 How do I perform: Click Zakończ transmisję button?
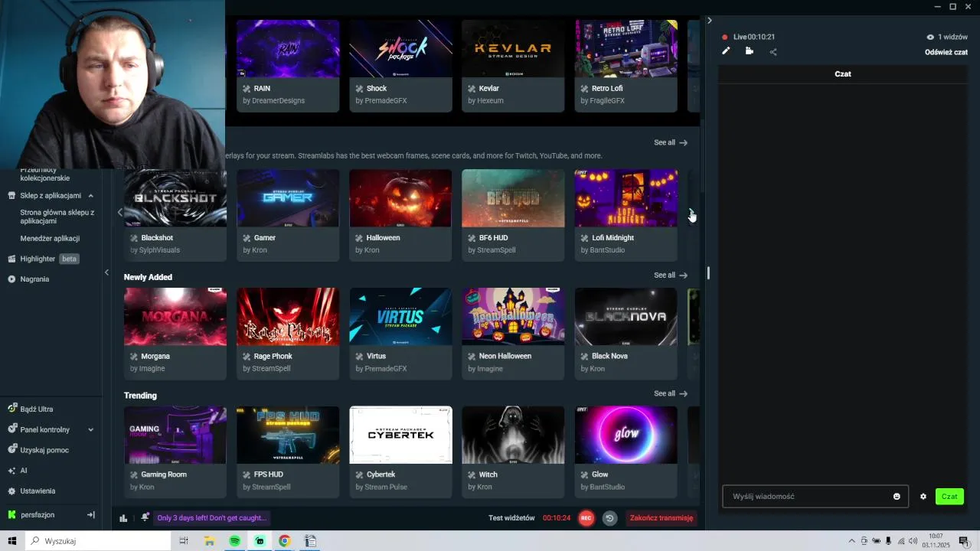pos(661,518)
